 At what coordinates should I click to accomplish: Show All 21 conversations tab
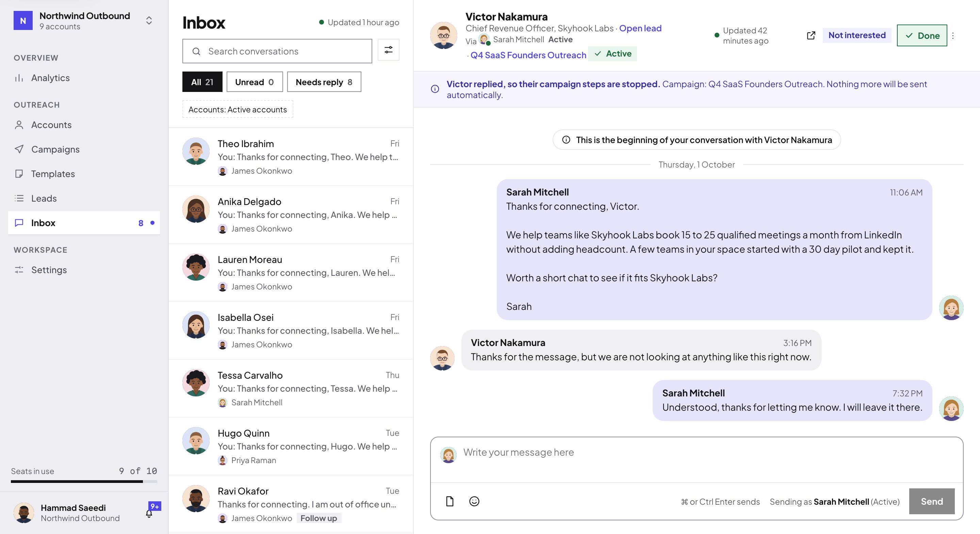(202, 82)
